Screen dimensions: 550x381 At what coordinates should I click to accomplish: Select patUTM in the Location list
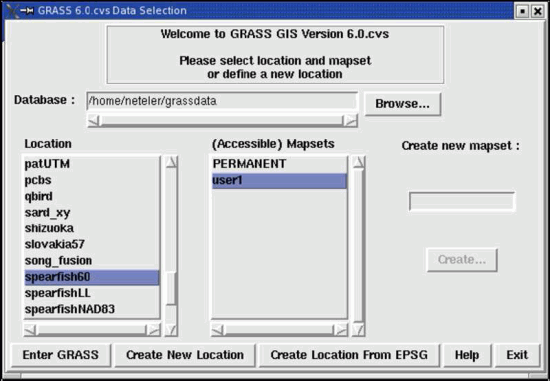point(92,164)
